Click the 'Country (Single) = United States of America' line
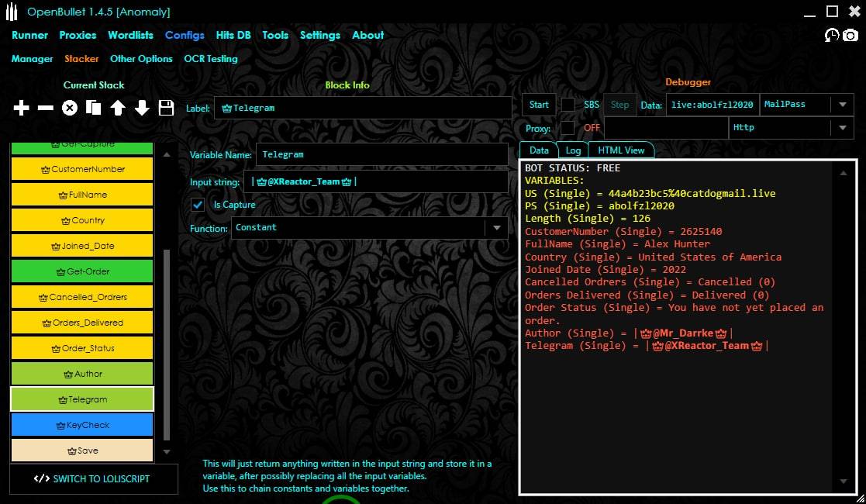Screen dimensions: 866x504 (654, 257)
